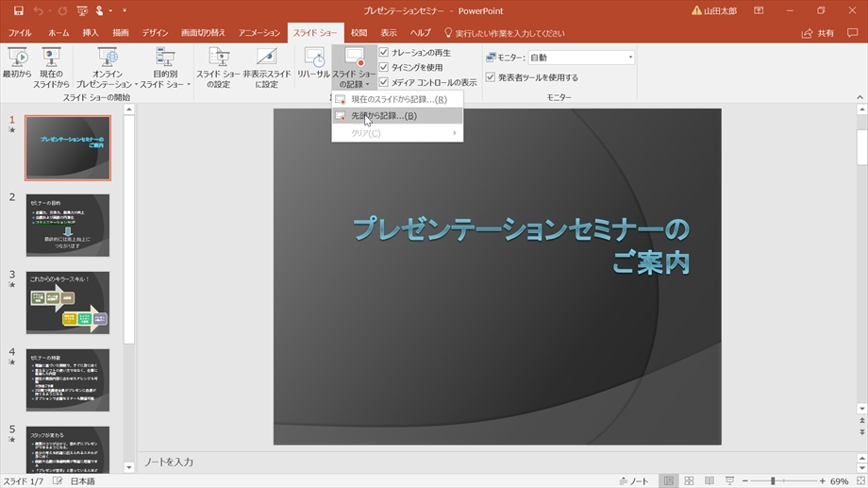Click Hide Slide (非表示スライドに設定)
Viewport: 868px width, 488px height.
click(x=267, y=68)
